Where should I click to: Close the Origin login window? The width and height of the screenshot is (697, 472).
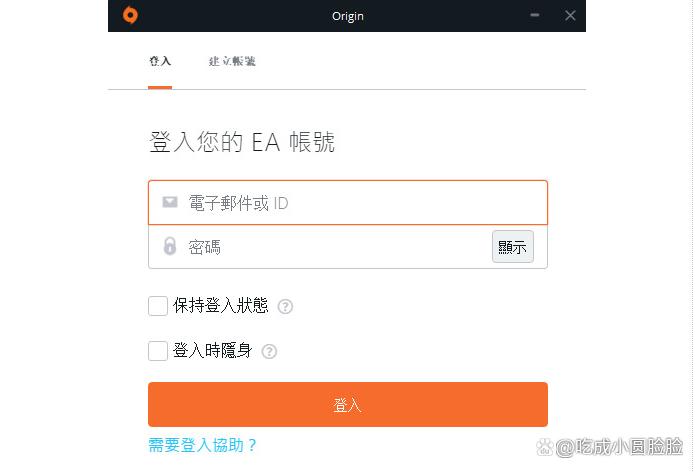[x=570, y=16]
